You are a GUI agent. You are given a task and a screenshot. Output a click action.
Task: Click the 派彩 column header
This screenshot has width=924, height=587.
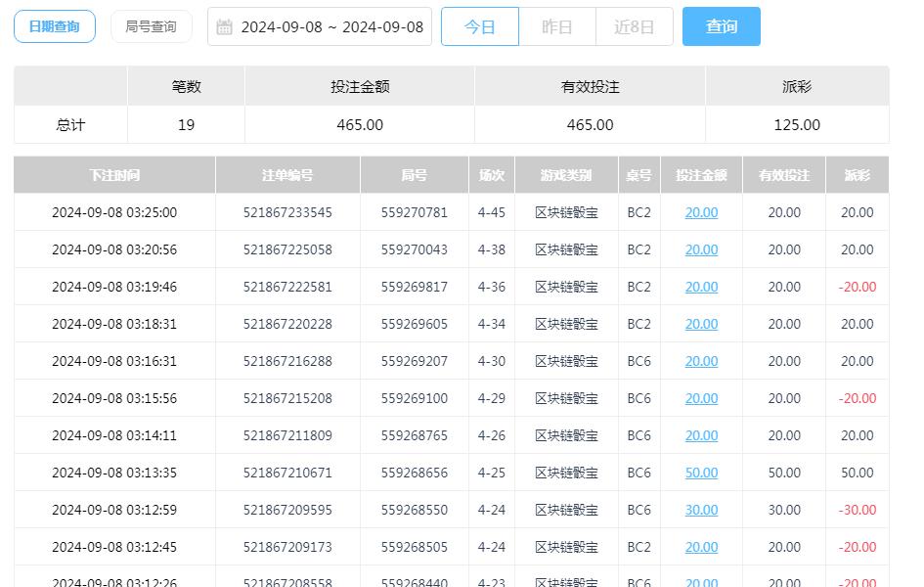[856, 175]
